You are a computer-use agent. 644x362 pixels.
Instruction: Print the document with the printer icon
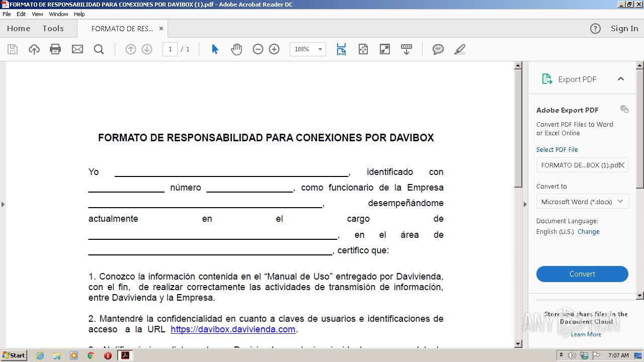click(x=55, y=49)
